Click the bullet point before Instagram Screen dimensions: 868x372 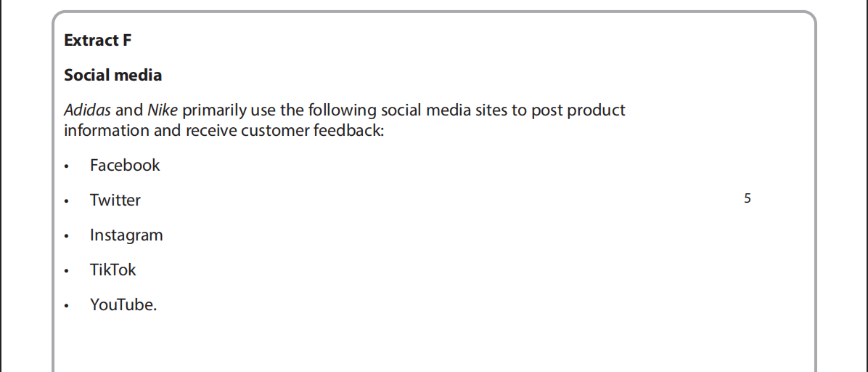[x=67, y=237]
